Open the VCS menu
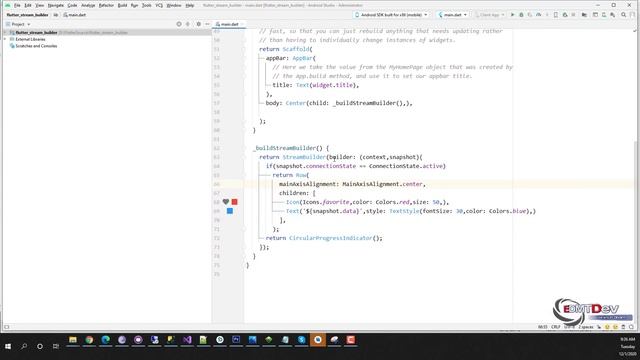 [159, 5]
